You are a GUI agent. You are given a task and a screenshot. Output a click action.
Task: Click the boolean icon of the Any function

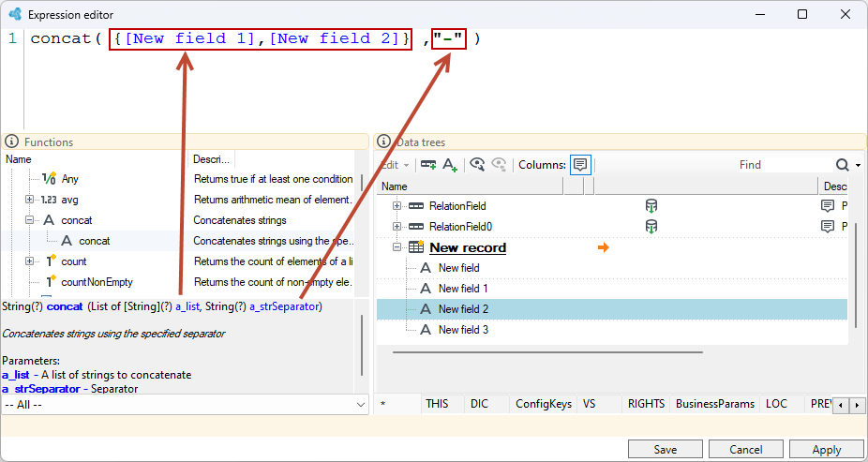tap(49, 179)
